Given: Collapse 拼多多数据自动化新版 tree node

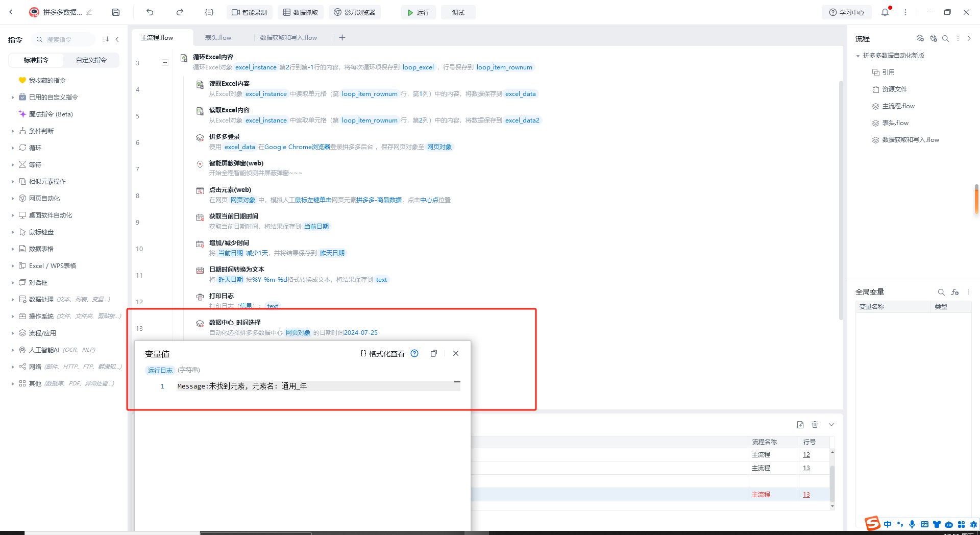Looking at the screenshot, I should (858, 56).
